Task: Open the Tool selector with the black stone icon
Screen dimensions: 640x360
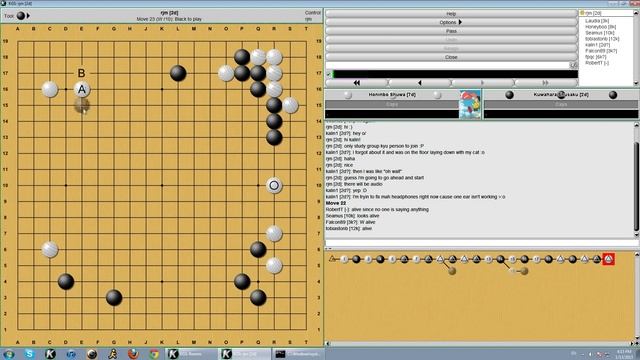Action: (20, 16)
